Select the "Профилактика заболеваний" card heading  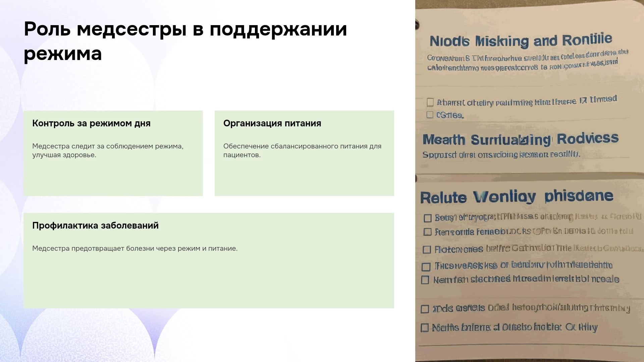tap(95, 226)
